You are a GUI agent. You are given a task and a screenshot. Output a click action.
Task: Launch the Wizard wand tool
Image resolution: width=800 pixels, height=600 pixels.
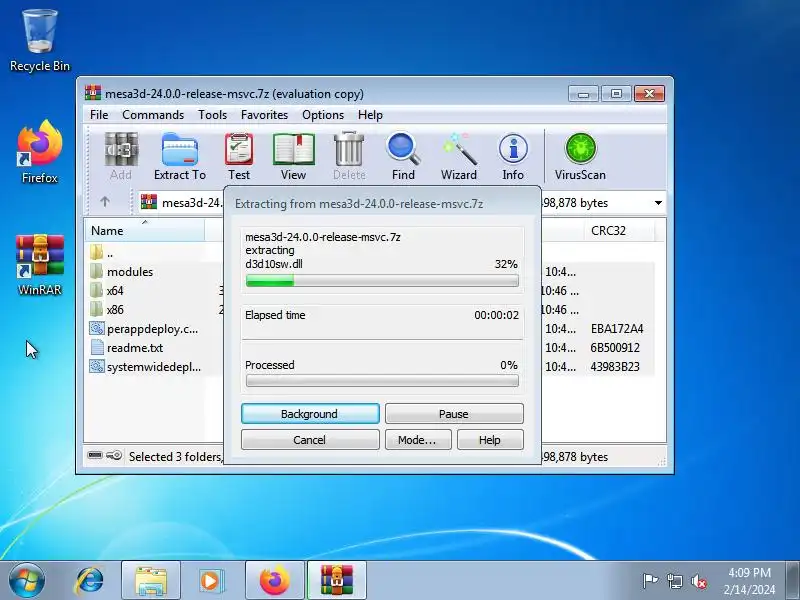(459, 156)
